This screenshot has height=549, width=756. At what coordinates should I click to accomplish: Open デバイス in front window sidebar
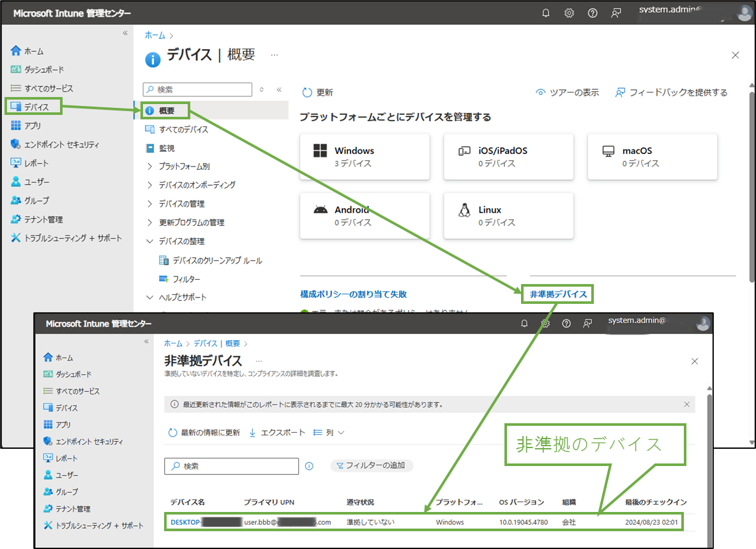point(61,408)
